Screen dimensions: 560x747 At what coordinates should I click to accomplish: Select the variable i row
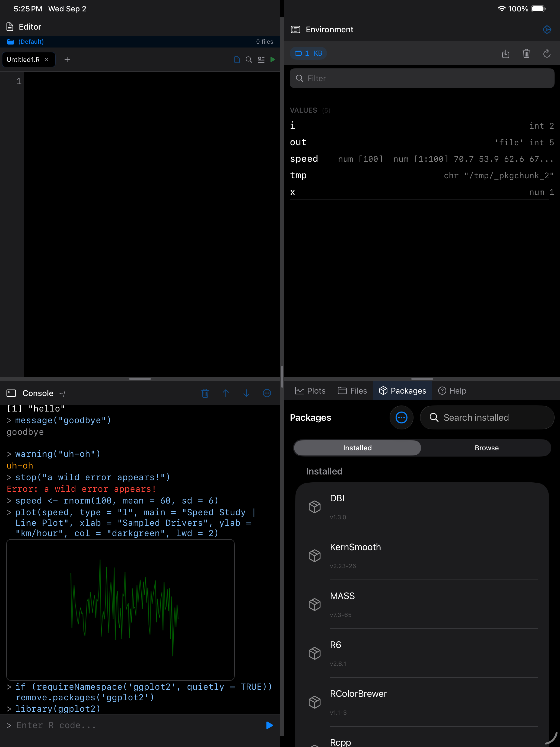point(422,126)
